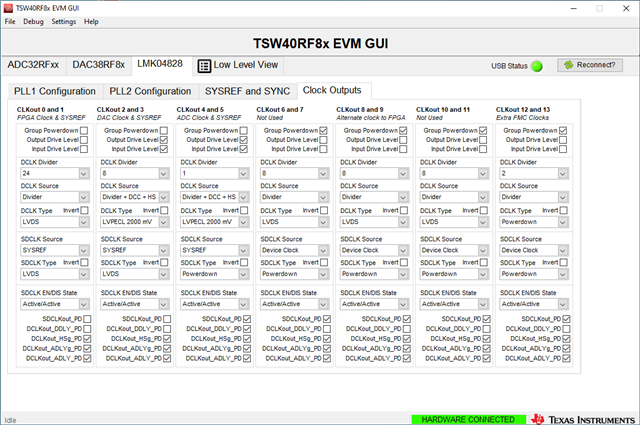The height and width of the screenshot is (425, 640).
Task: Open DCLK Source dropdown for CLKout 2 and 3
Action: (x=135, y=197)
